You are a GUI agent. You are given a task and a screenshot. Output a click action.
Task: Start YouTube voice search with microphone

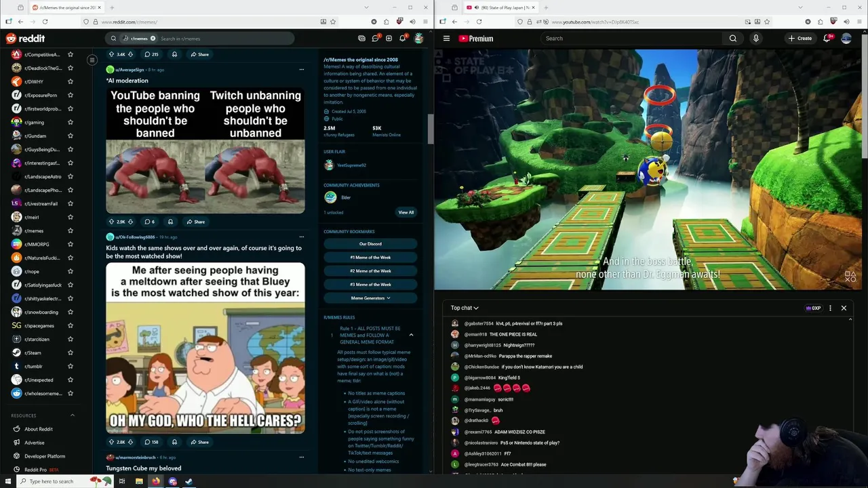(756, 39)
